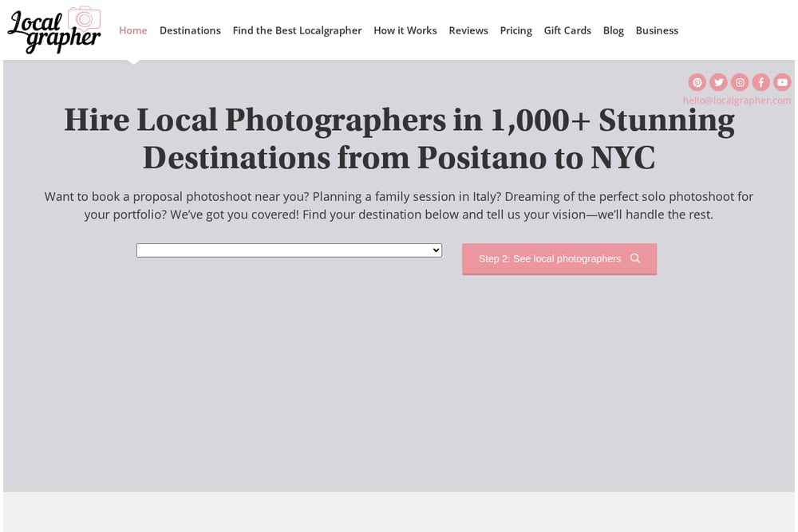Go to the Reviews page

click(468, 30)
